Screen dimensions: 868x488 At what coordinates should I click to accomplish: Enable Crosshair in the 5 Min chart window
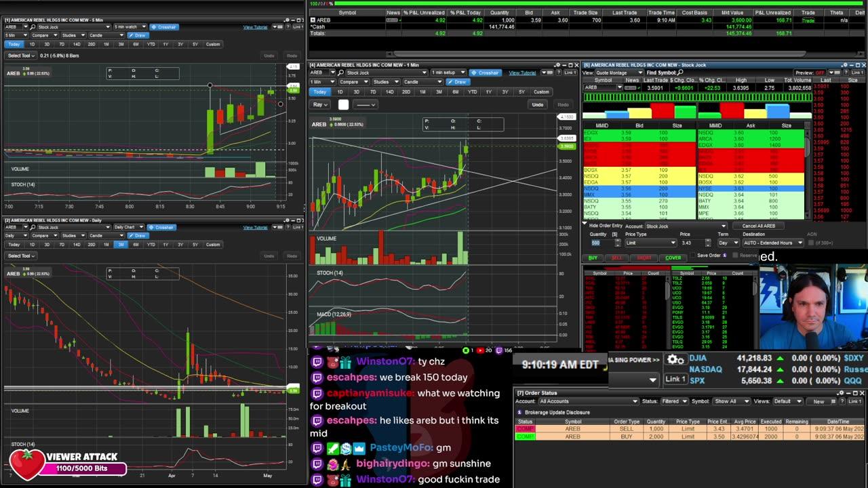coord(164,27)
